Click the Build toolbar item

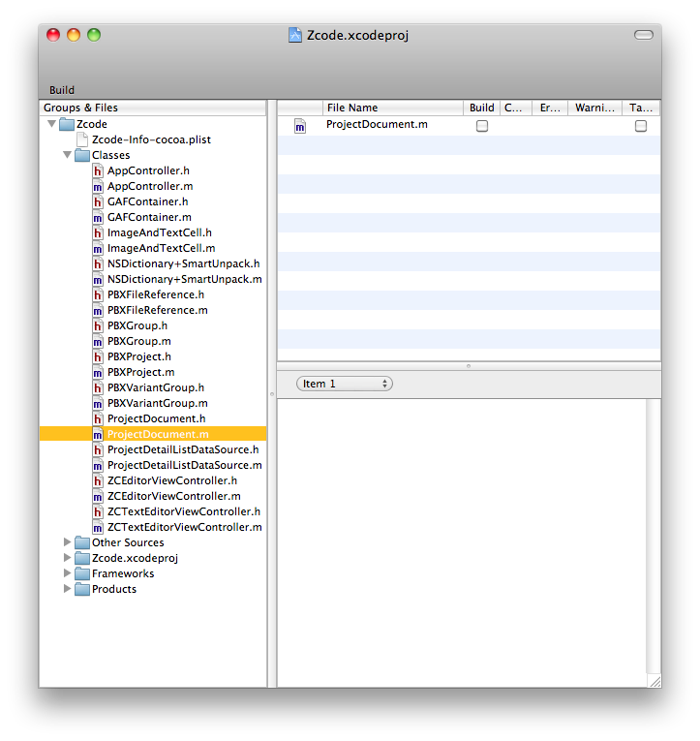[x=62, y=90]
